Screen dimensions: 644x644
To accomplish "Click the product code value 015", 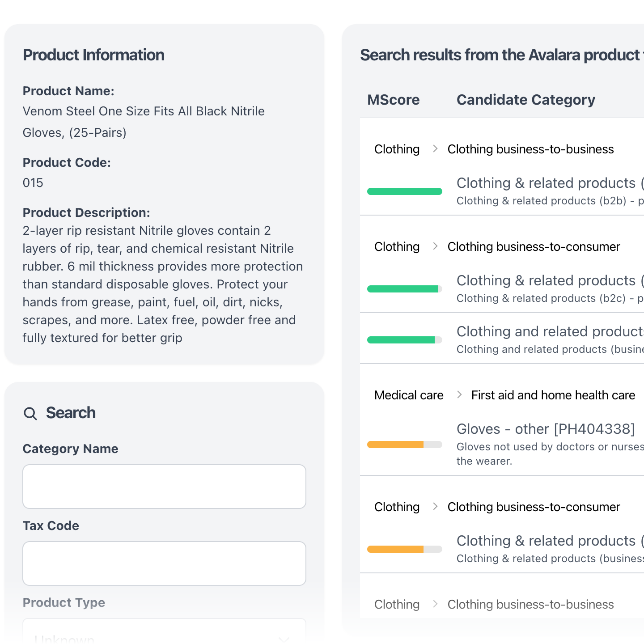I will pos(33,183).
